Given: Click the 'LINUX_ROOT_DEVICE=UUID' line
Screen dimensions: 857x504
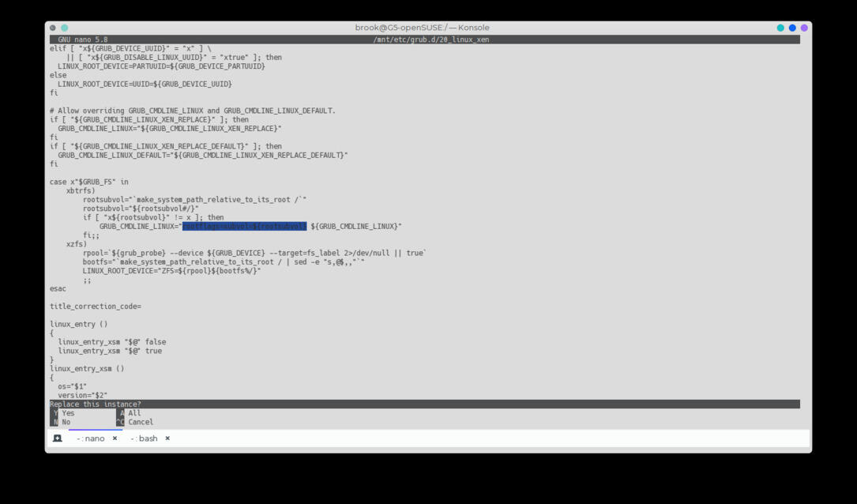Looking at the screenshot, I should (x=145, y=85).
